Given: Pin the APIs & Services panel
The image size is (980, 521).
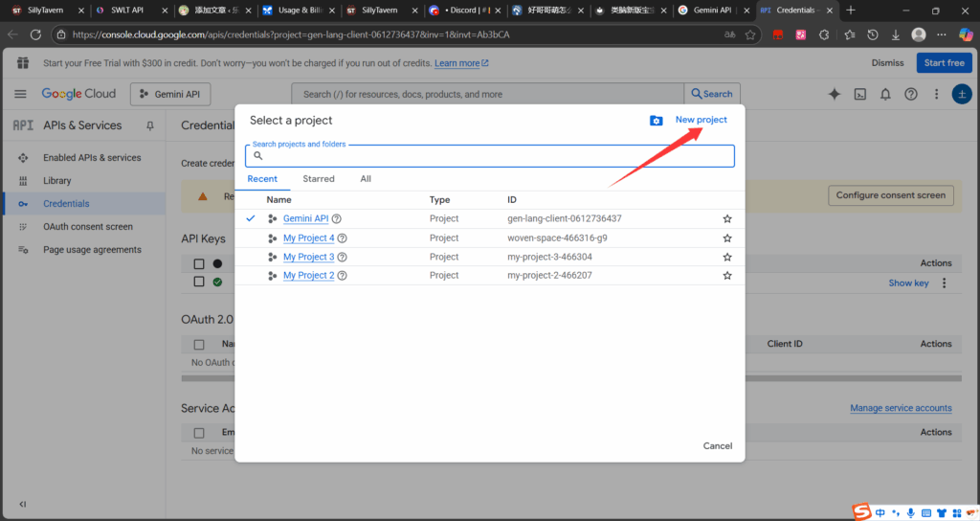Looking at the screenshot, I should [149, 125].
